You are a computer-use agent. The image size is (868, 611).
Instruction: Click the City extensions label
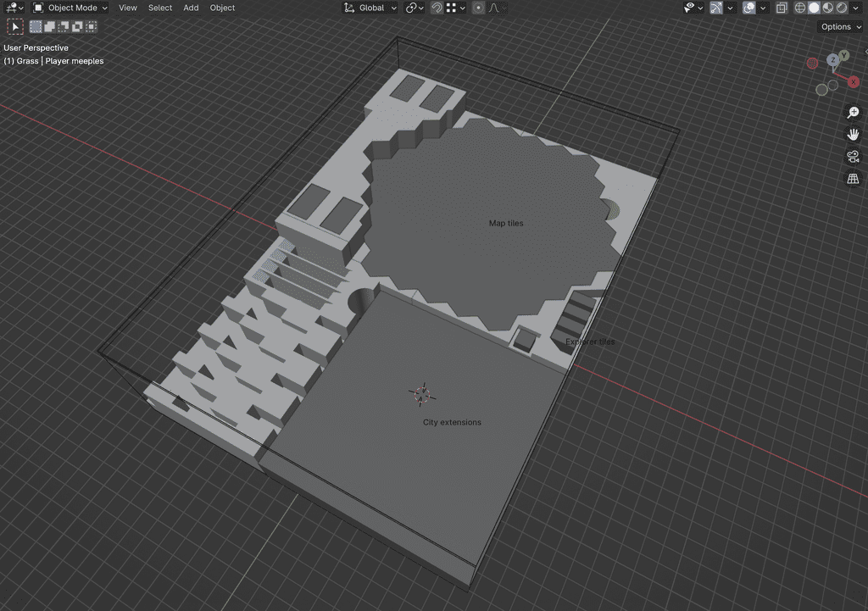pyautogui.click(x=452, y=422)
